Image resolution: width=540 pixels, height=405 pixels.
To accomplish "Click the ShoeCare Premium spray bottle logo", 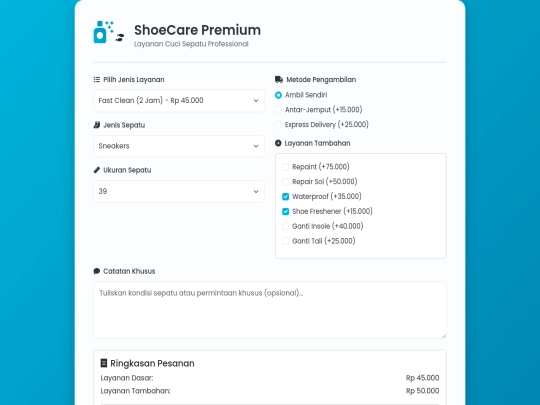I will 108,32.
